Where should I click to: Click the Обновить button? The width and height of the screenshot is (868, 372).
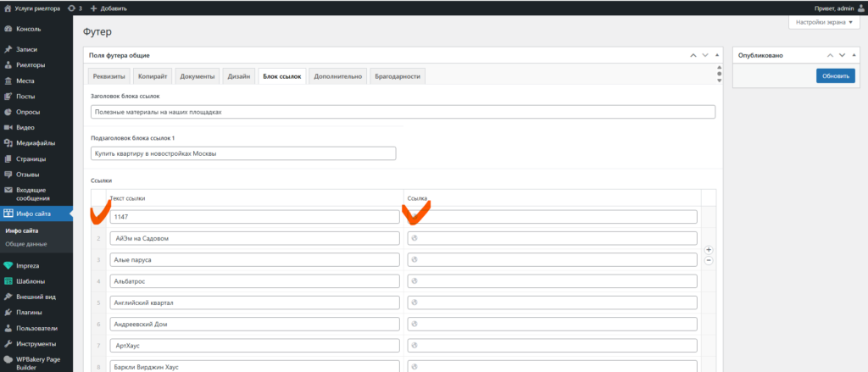click(x=835, y=76)
